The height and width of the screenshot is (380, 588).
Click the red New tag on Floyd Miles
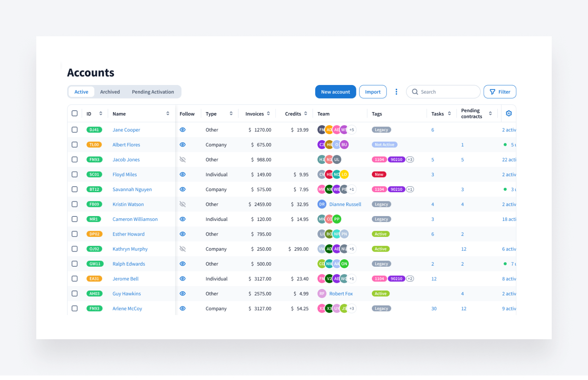[379, 175]
